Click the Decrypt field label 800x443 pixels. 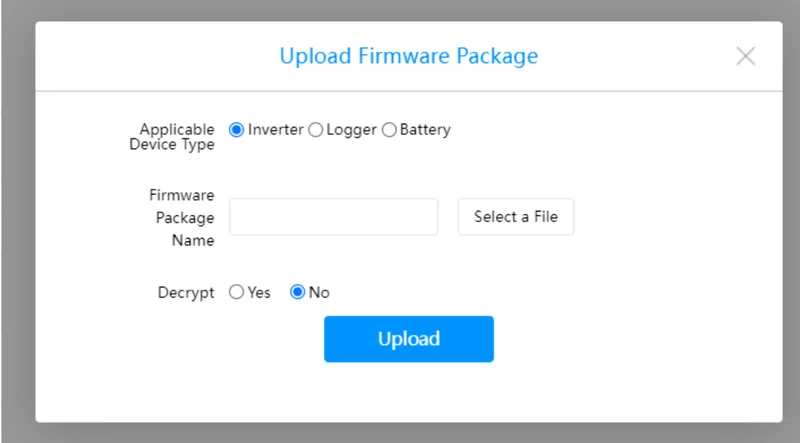(x=186, y=293)
